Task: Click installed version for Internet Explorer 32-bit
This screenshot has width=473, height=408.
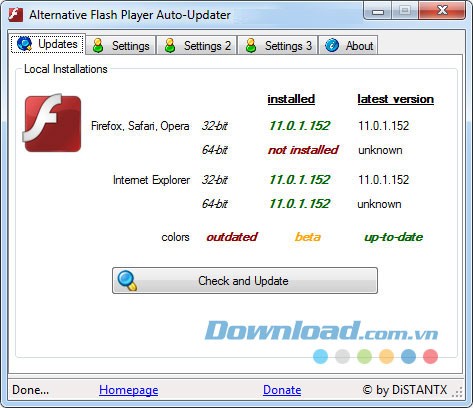Action: [x=299, y=180]
